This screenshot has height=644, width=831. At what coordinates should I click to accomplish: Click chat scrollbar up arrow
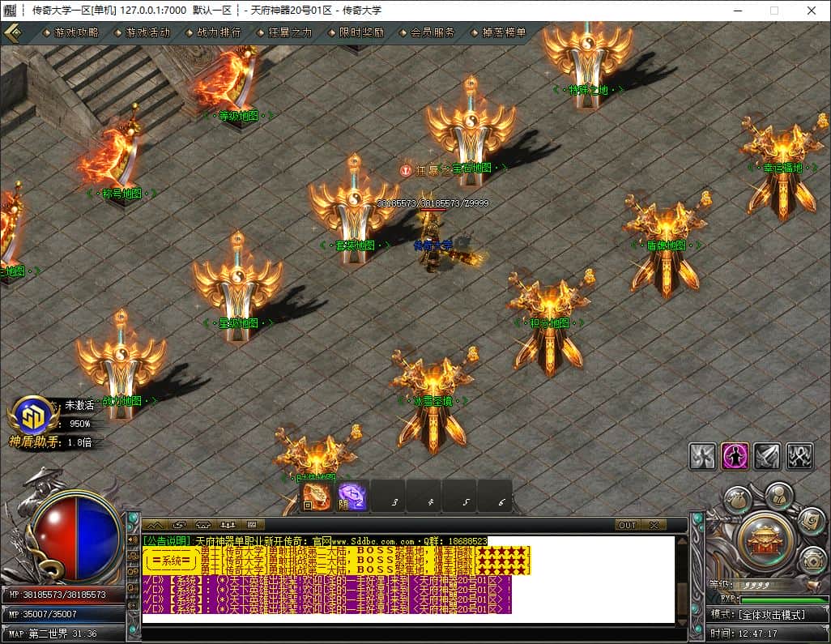(682, 540)
